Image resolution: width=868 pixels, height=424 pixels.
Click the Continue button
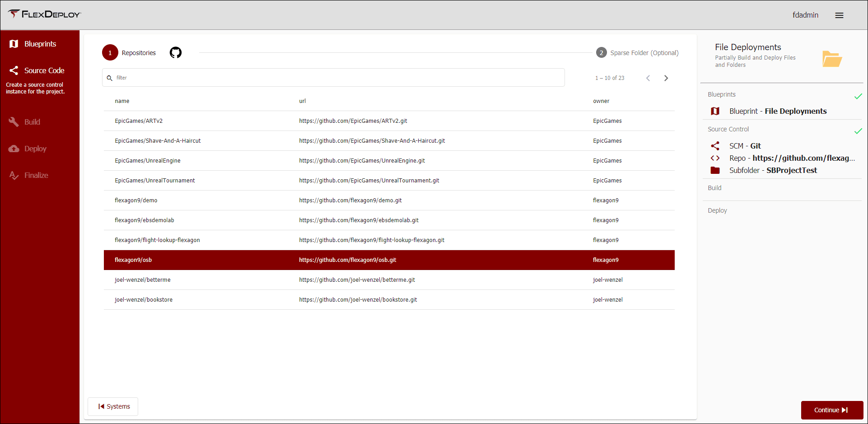pos(832,410)
